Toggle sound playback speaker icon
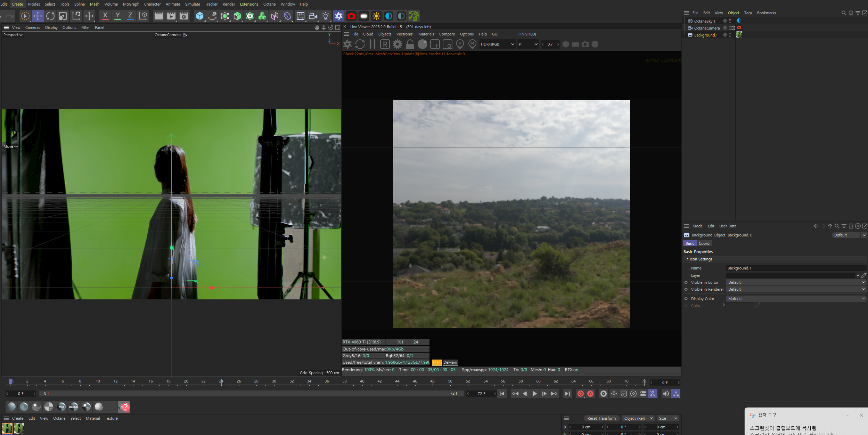This screenshot has height=435, width=868. pyautogui.click(x=665, y=394)
